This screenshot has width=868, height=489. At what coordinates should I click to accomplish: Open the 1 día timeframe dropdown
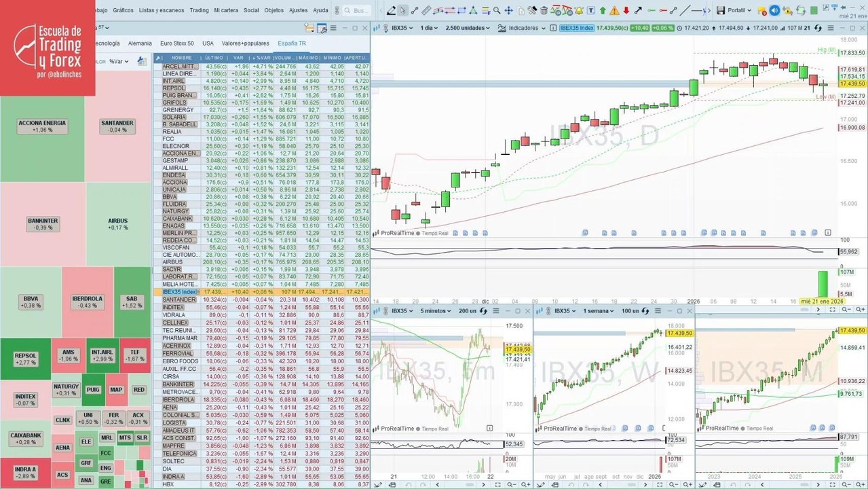coord(429,28)
